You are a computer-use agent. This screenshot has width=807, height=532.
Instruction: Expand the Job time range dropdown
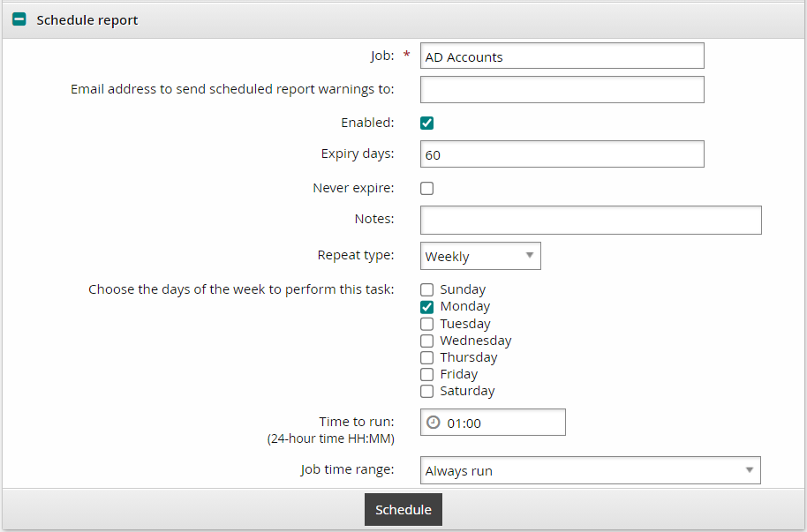tap(590, 470)
